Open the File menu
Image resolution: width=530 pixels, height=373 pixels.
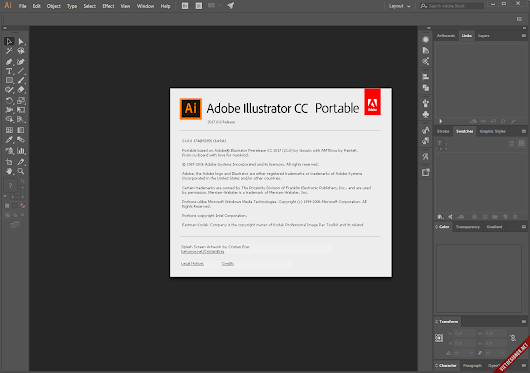click(x=22, y=6)
